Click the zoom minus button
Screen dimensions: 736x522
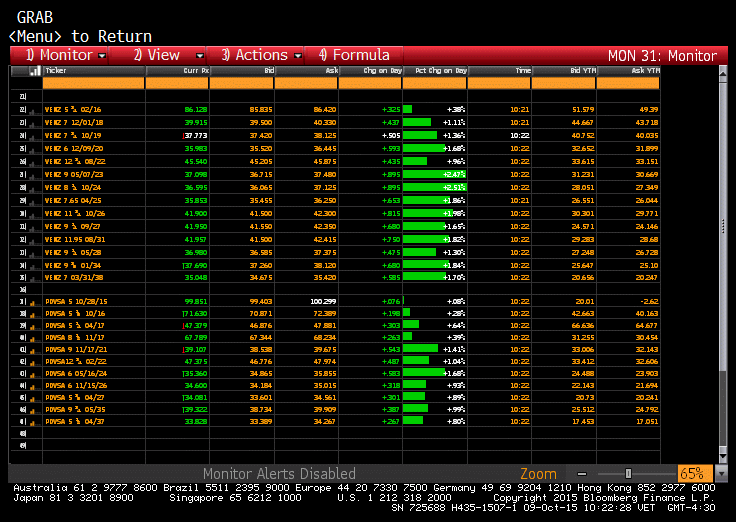click(x=582, y=474)
